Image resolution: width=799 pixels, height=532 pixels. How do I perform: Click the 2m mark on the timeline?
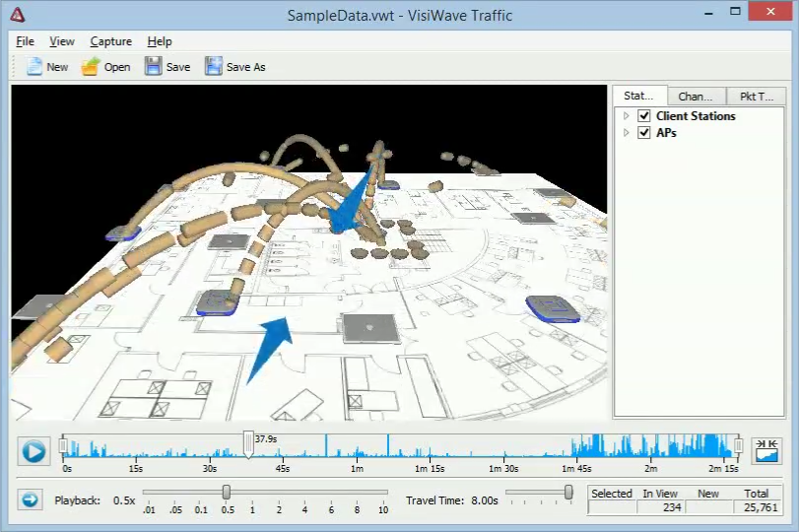[x=650, y=468]
